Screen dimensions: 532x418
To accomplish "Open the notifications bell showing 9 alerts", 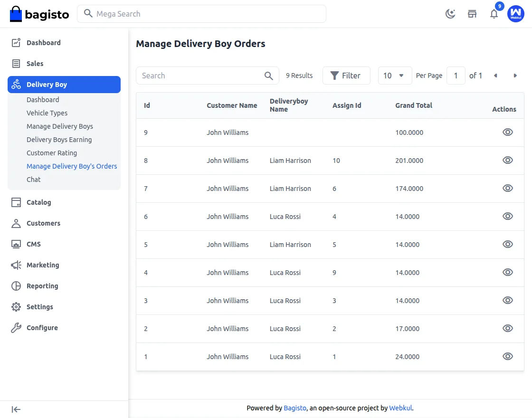I will tap(494, 14).
